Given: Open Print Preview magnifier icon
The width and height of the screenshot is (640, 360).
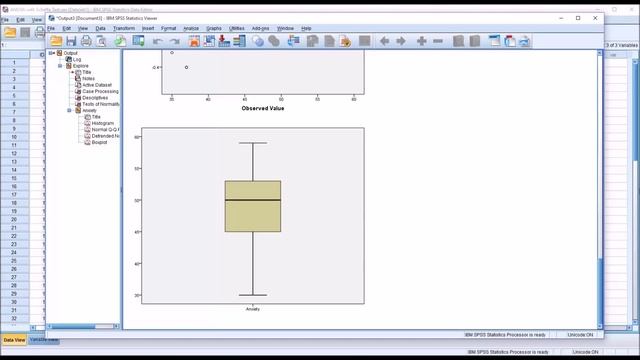Looking at the screenshot, I should pyautogui.click(x=101, y=41).
